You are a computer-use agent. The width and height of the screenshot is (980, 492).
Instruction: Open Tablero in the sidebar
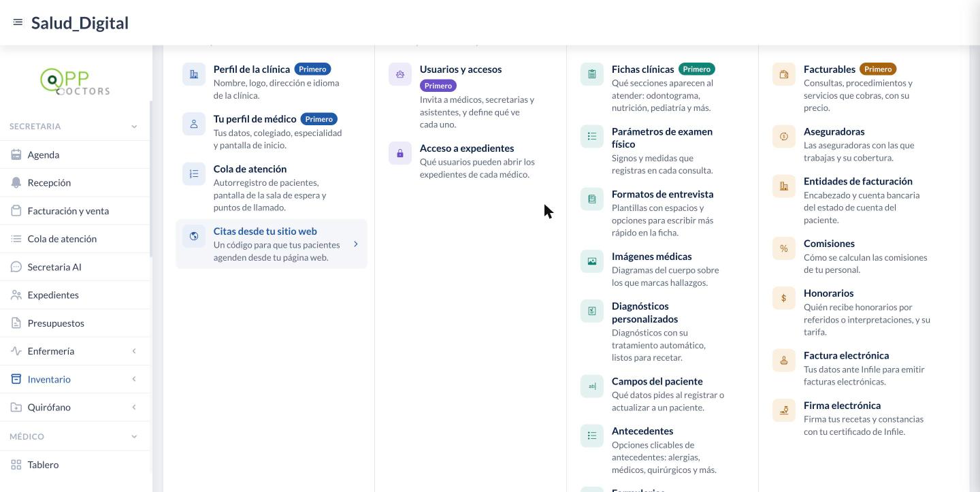(75, 465)
